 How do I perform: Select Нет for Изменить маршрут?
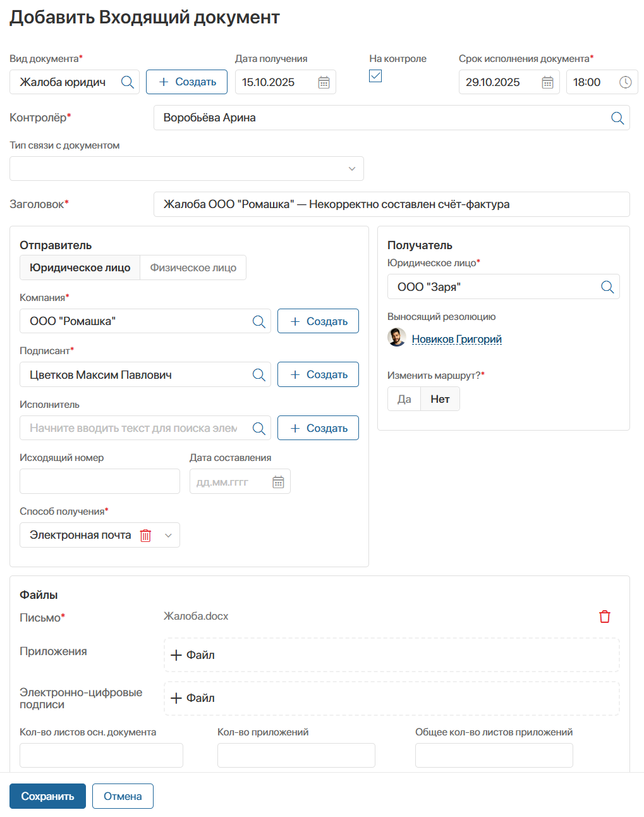pos(440,399)
